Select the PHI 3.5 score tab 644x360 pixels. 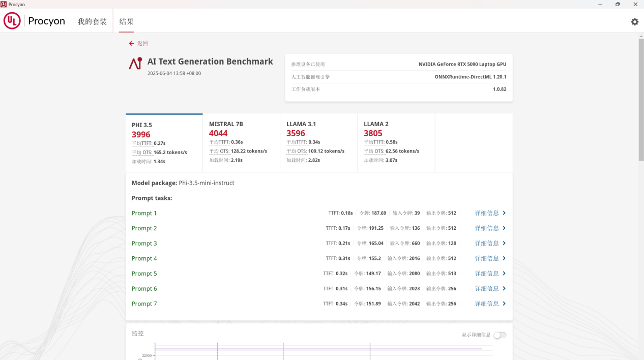pyautogui.click(x=164, y=143)
